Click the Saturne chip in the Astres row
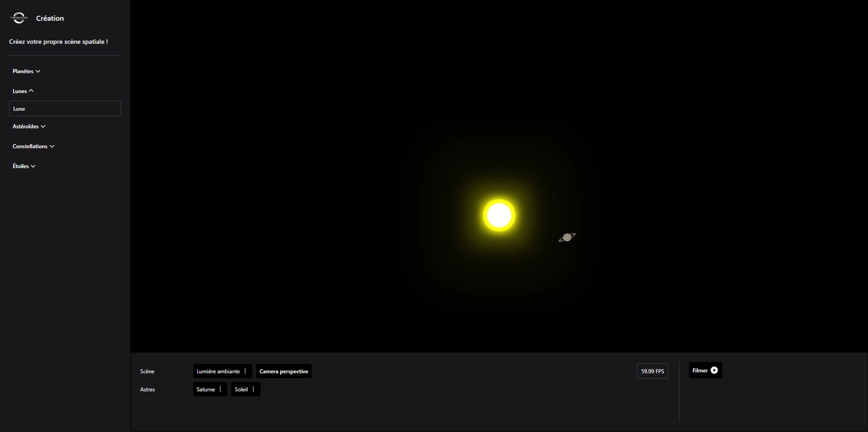The height and width of the screenshot is (432, 868). (x=205, y=389)
